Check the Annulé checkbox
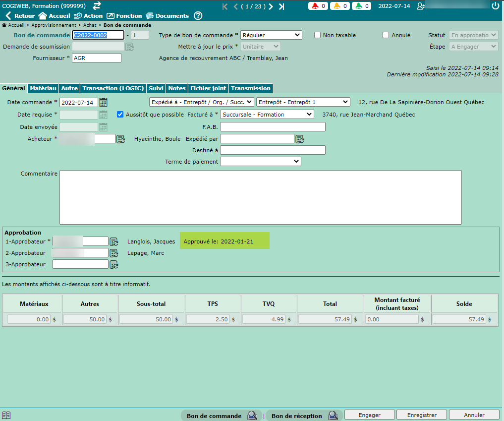Viewport: 504px width, 421px height. pyautogui.click(x=386, y=35)
